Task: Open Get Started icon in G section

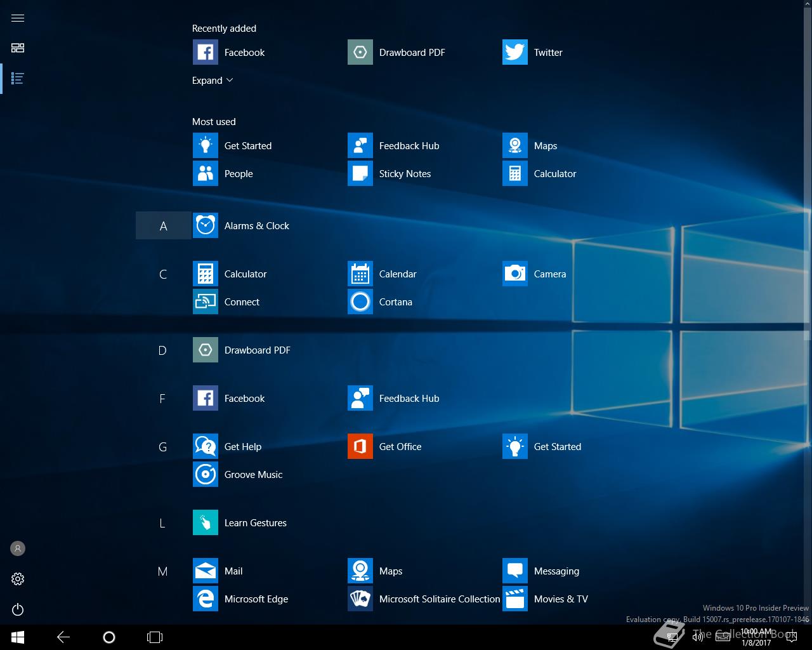Action: pos(515,446)
